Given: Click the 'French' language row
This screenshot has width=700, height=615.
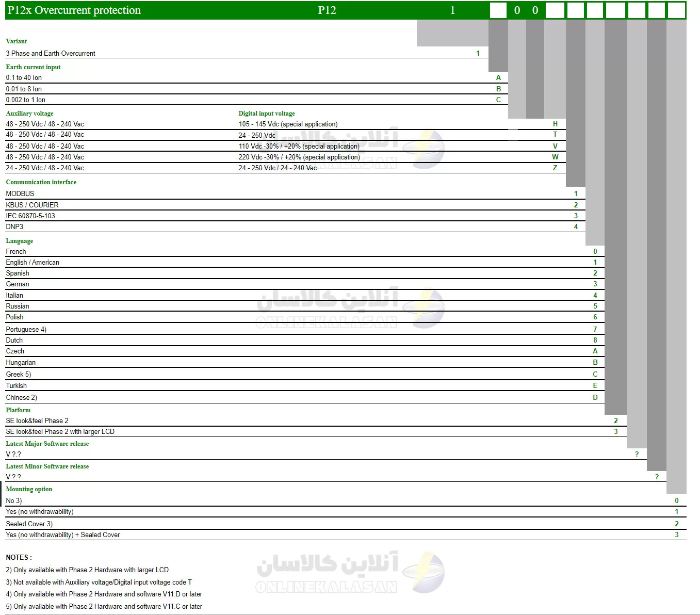Looking at the screenshot, I should click(305, 251).
